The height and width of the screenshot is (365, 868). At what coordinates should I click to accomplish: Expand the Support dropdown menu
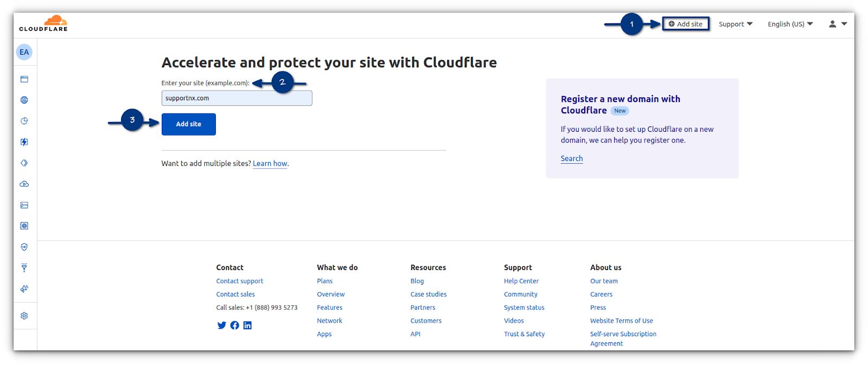735,24
